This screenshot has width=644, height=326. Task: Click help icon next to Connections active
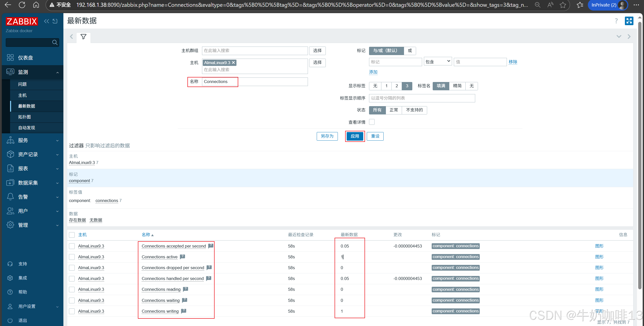pyautogui.click(x=183, y=257)
